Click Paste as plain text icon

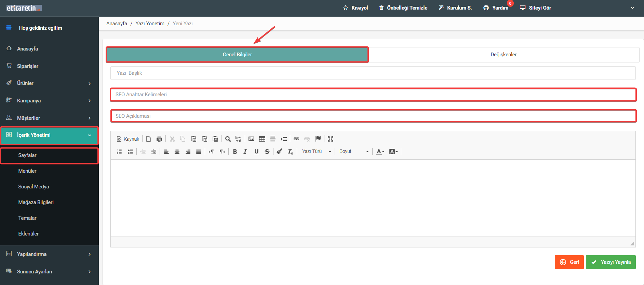pyautogui.click(x=204, y=139)
